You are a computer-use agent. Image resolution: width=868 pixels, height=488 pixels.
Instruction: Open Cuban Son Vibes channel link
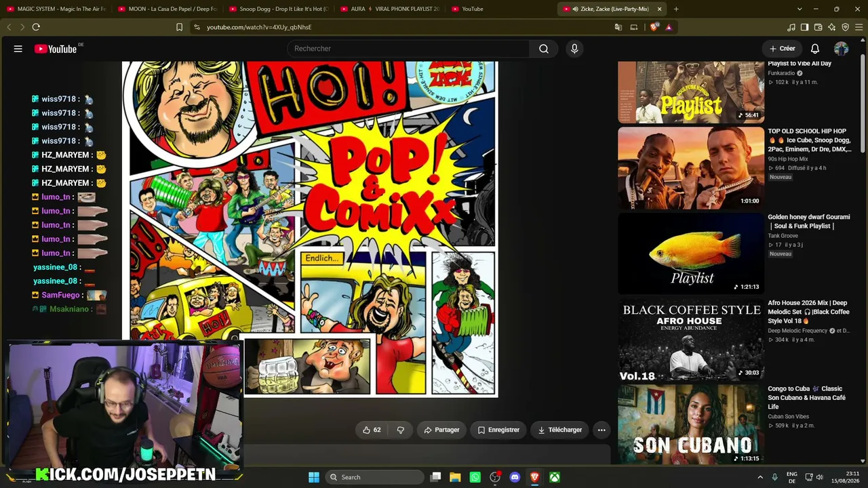click(x=788, y=416)
